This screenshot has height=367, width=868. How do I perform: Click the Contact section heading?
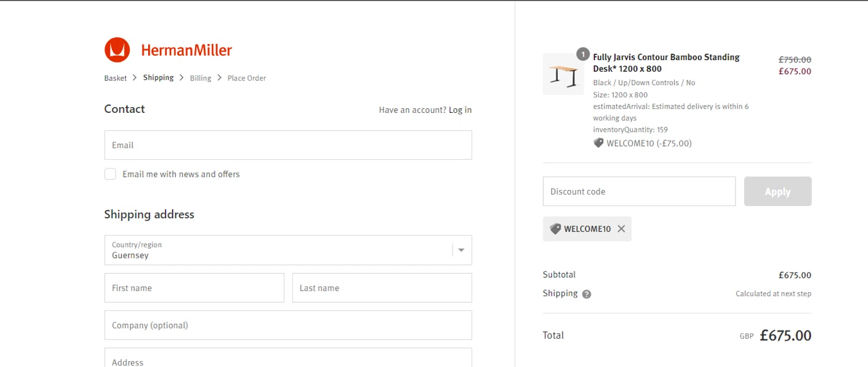(124, 109)
